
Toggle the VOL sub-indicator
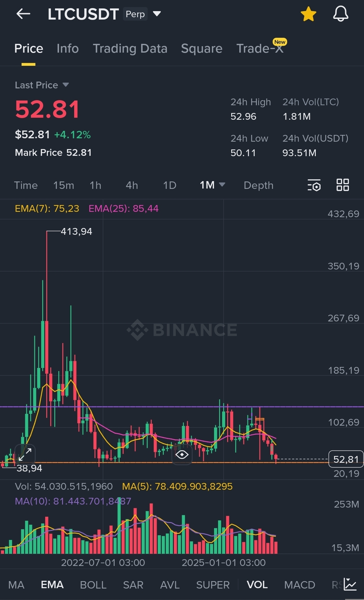click(257, 585)
